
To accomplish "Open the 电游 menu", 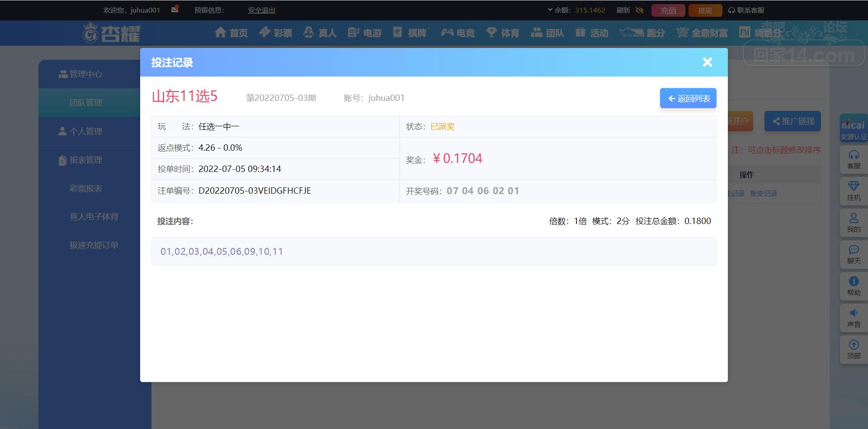I will coord(365,33).
